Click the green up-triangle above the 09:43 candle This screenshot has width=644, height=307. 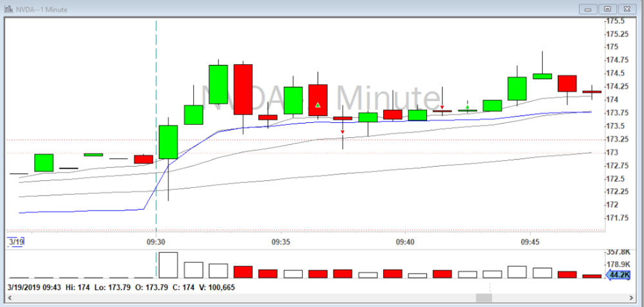(467, 107)
